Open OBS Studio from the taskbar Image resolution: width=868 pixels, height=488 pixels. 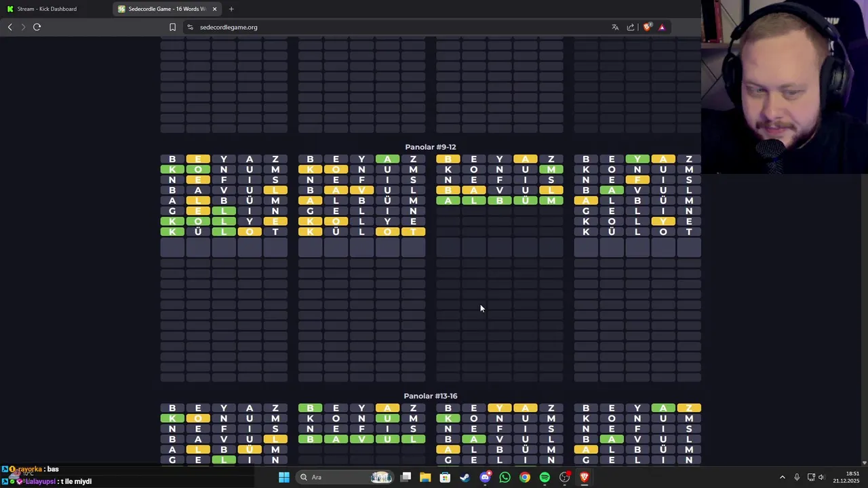564,477
